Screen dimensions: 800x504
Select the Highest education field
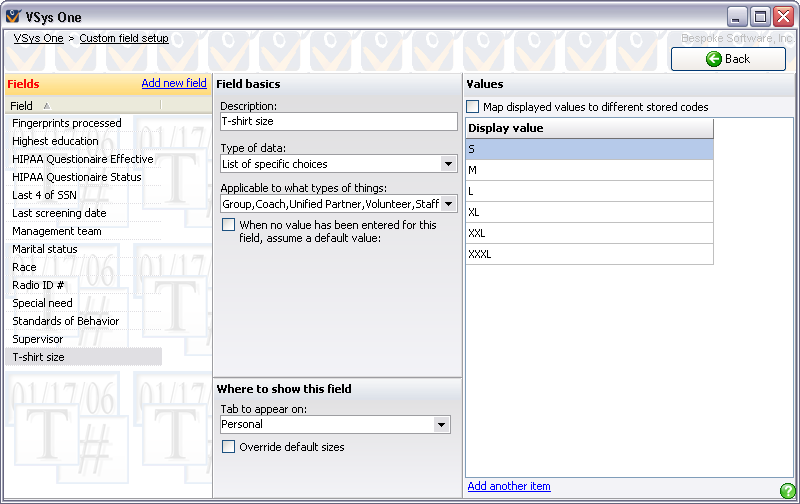pos(84,141)
